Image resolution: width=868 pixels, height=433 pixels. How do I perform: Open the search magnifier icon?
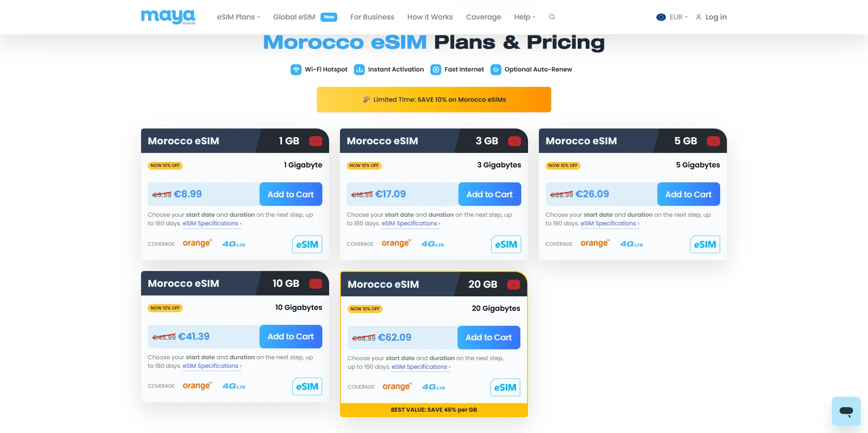(x=552, y=17)
